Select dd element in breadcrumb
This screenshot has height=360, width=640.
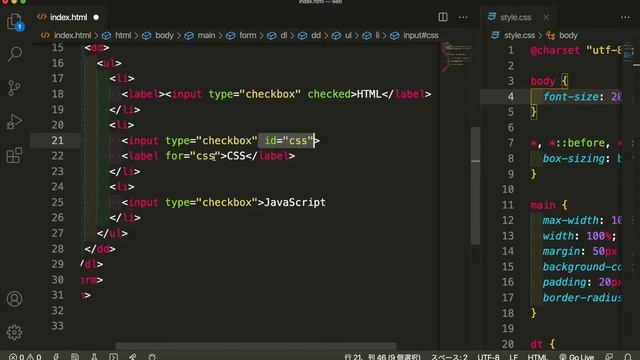tap(316, 36)
